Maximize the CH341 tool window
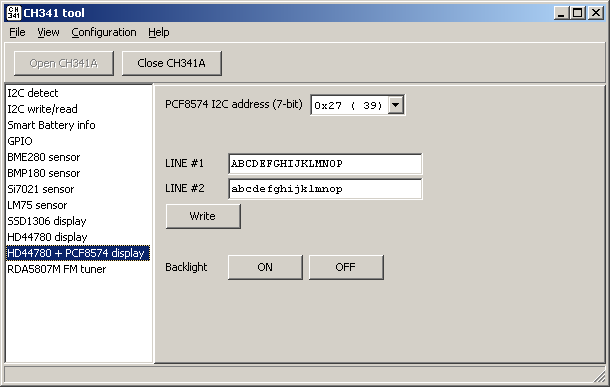This screenshot has height=387, width=610. pos(578,13)
